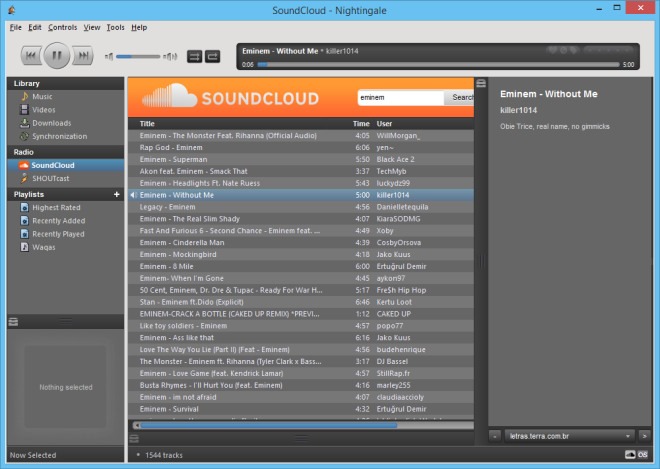Mute using the low-volume speaker icon
Viewport: 660px width, 469px height.
click(109, 56)
